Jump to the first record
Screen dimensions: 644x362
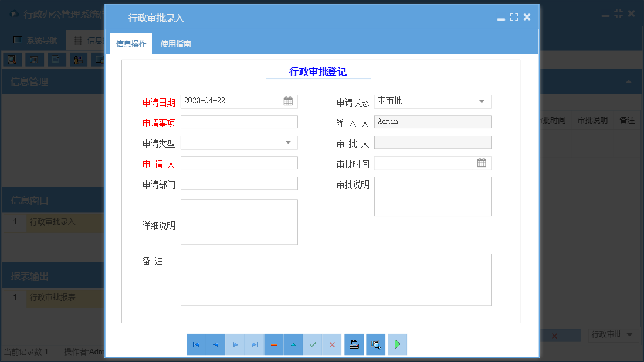point(196,344)
